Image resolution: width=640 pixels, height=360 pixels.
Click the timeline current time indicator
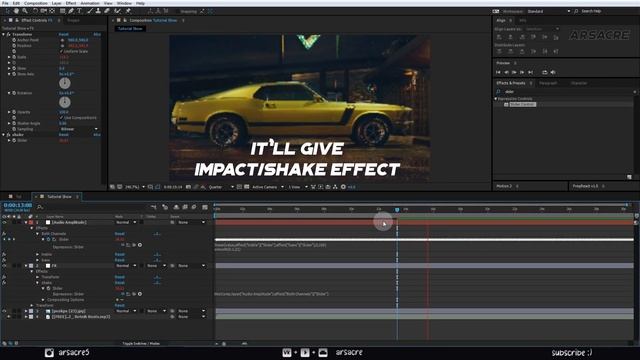pos(397,210)
